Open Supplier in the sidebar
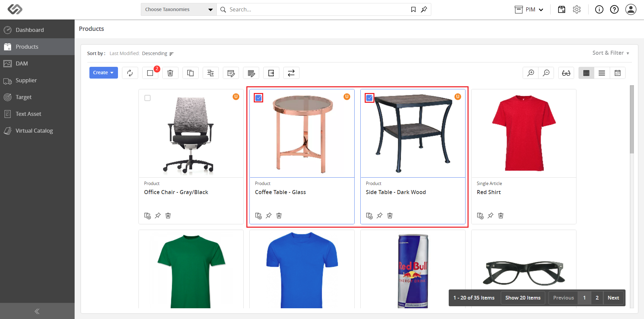 (37, 80)
